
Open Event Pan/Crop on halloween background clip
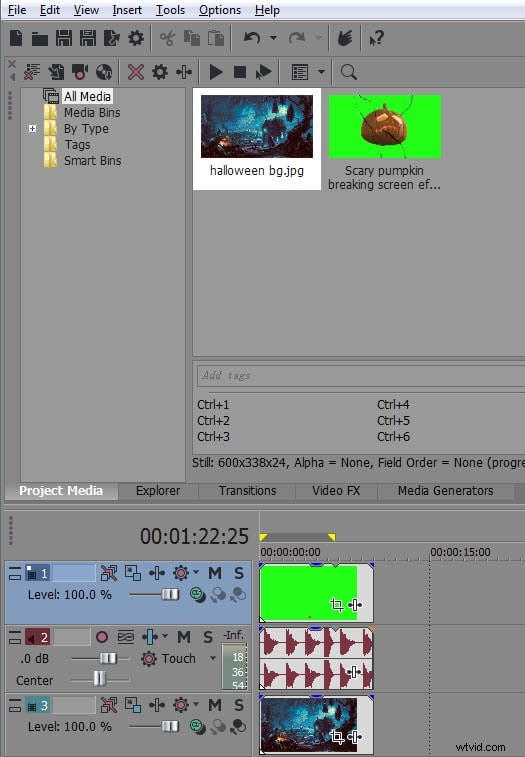coord(337,737)
